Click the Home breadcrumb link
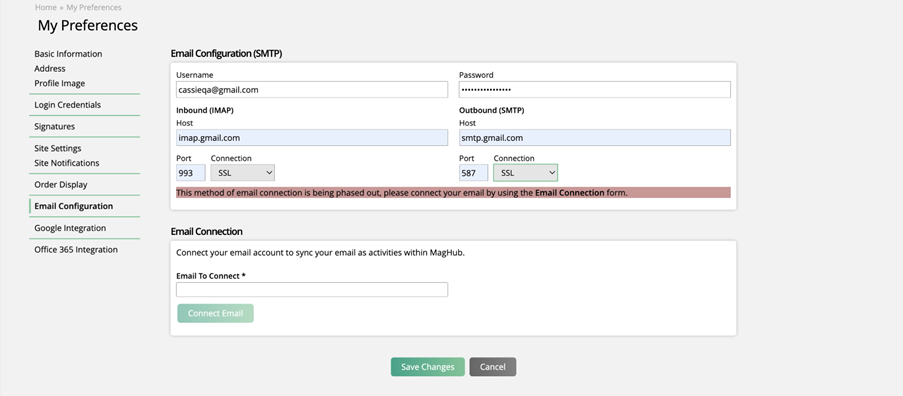The height and width of the screenshot is (396, 903). [45, 7]
